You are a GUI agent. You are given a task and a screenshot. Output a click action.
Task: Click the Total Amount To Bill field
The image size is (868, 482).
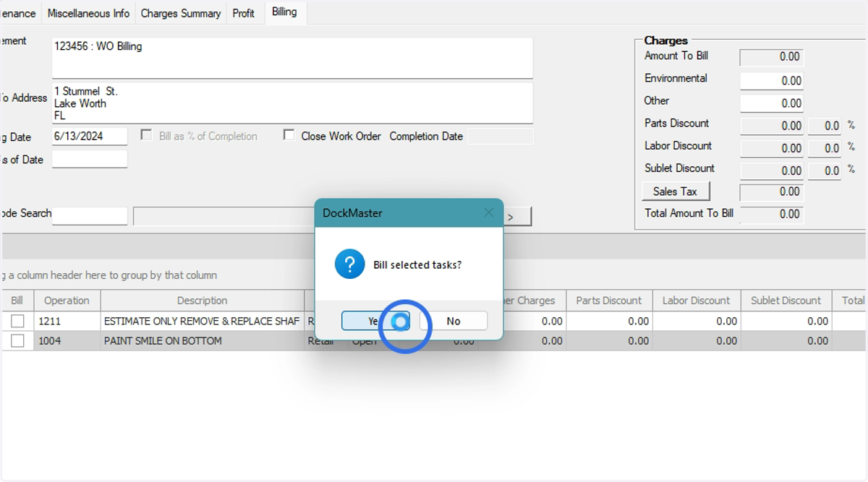[771, 214]
